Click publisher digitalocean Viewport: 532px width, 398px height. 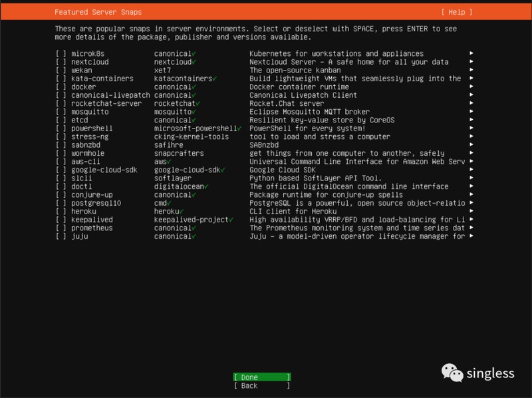pos(179,186)
